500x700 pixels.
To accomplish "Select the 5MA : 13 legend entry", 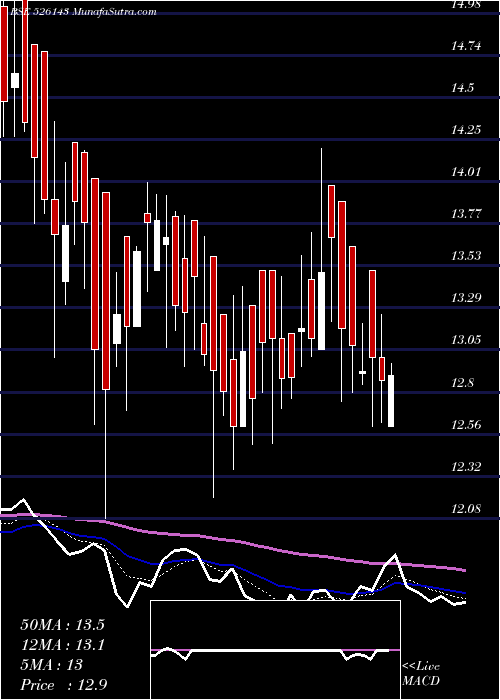I will pyautogui.click(x=51, y=665).
